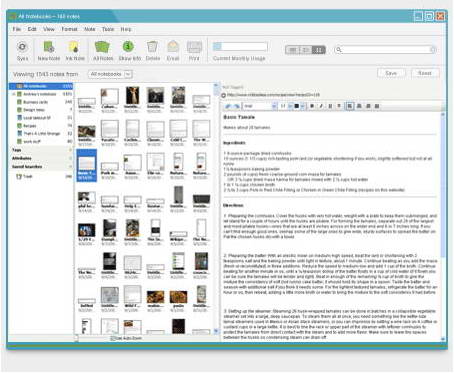The height and width of the screenshot is (374, 454).
Task: Click the Save button
Action: tap(391, 73)
